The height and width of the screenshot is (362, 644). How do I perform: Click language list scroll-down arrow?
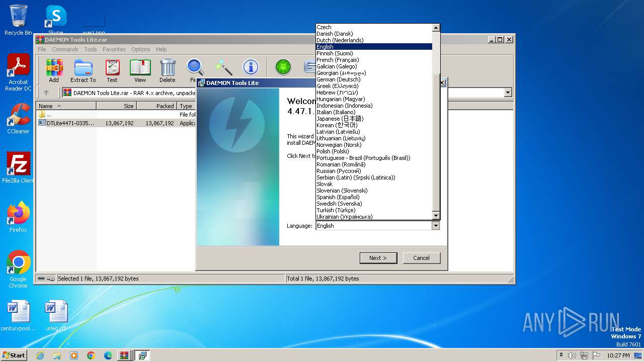point(436,216)
